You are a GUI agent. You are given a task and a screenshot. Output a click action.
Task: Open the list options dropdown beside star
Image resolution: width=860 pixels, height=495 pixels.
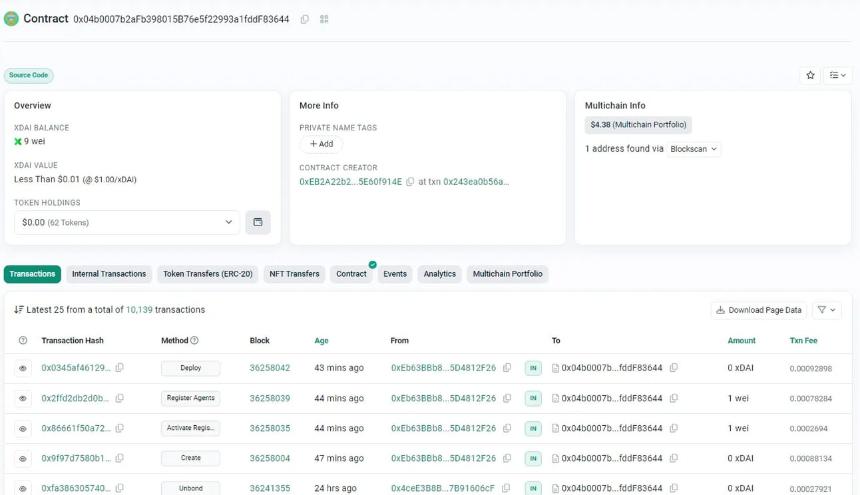point(838,75)
